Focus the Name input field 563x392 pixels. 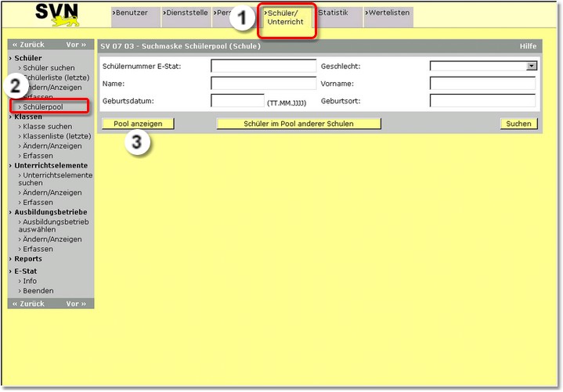tap(264, 83)
